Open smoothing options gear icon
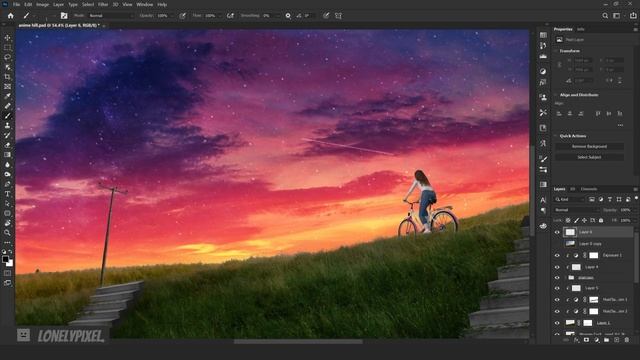 click(288, 16)
